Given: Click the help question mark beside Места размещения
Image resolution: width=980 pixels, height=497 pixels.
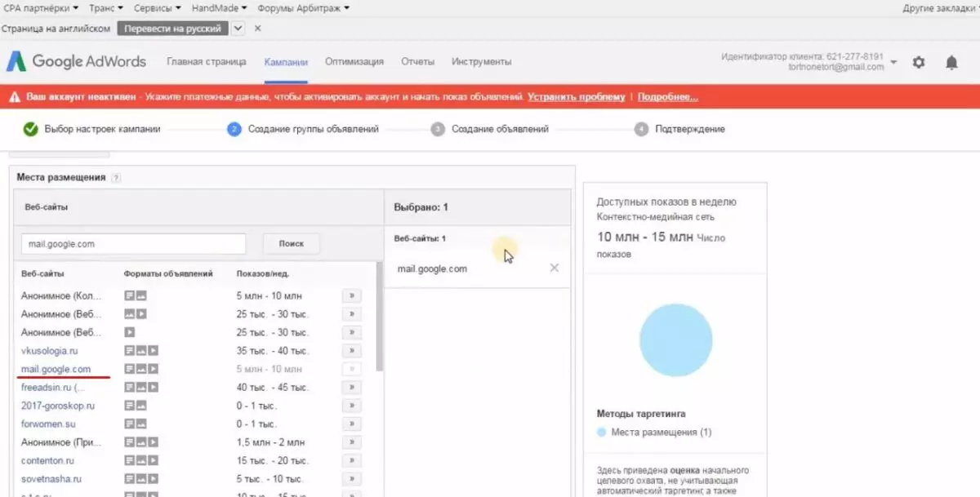Looking at the screenshot, I should [116, 178].
